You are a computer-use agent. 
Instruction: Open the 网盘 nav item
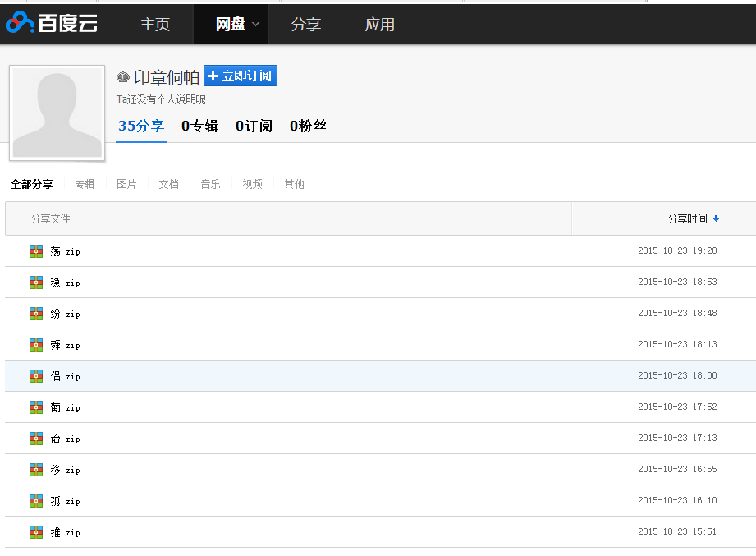(231, 24)
